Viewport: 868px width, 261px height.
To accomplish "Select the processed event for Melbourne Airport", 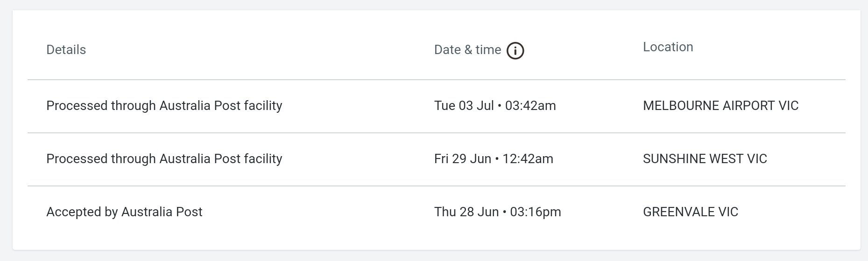I will tap(164, 106).
